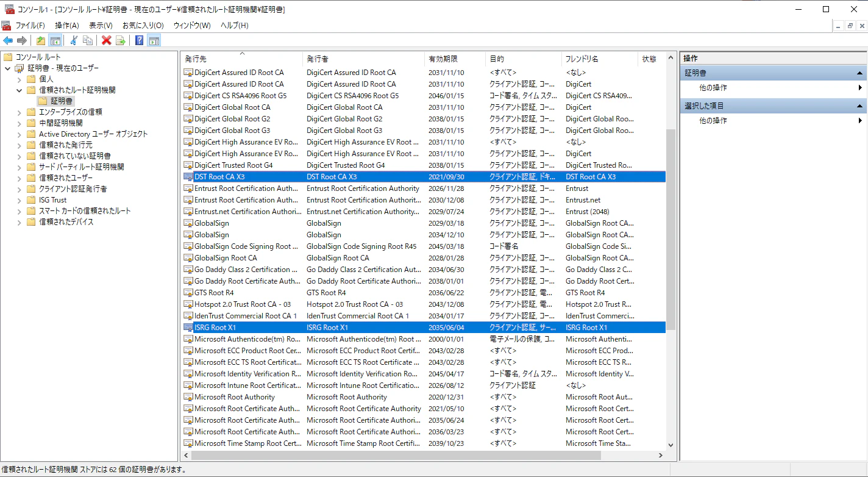Select the DigiCert Trusted Root G4 certificate icon
Screen dimensions: 868x477
tap(188, 165)
